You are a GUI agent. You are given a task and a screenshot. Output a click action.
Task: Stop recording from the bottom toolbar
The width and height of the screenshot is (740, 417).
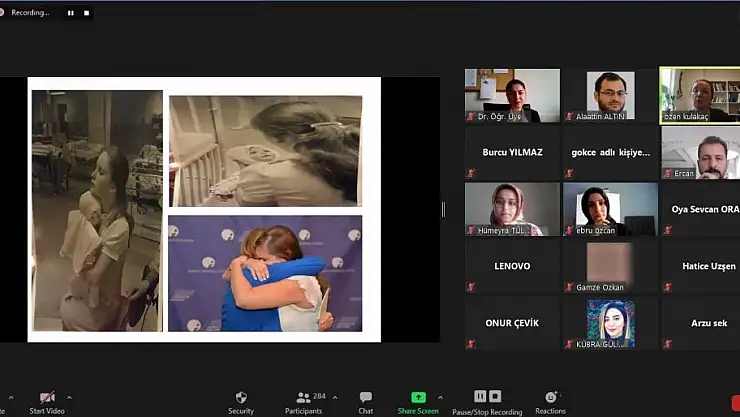495,397
